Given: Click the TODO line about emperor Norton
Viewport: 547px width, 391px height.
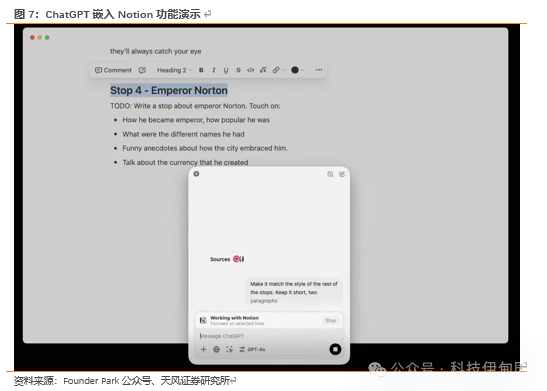Looking at the screenshot, I should coord(195,106).
